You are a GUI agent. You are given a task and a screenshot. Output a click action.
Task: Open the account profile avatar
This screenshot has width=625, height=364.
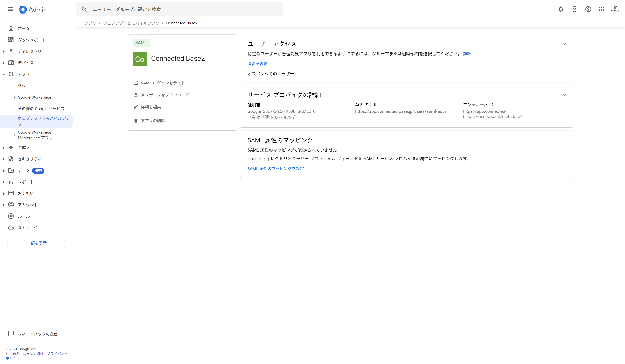(615, 9)
